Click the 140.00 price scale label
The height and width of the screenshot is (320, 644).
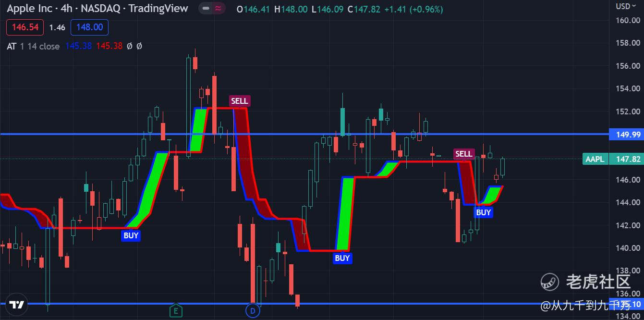point(629,248)
